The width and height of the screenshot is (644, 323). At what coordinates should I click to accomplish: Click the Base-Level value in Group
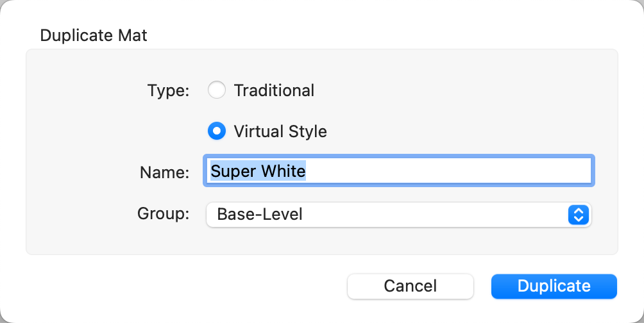260,215
